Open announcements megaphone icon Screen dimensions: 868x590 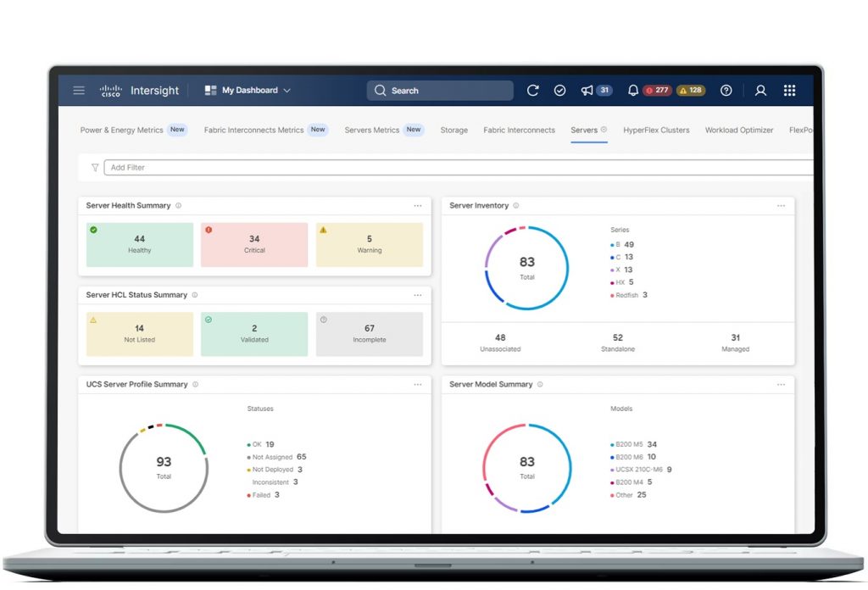click(587, 91)
